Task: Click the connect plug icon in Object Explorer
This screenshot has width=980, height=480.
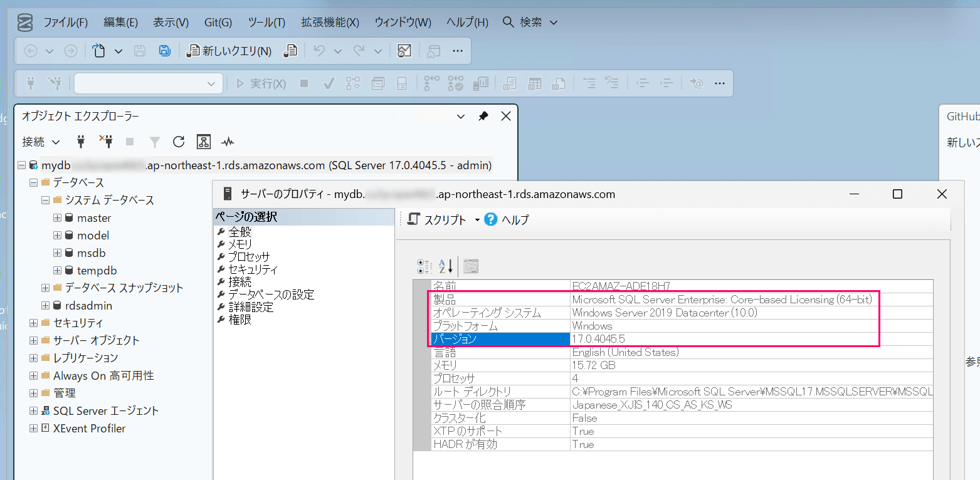Action: (x=81, y=142)
